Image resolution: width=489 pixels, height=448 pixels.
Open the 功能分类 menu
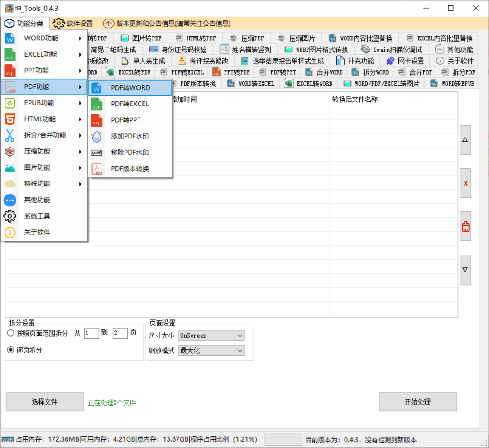24,24
